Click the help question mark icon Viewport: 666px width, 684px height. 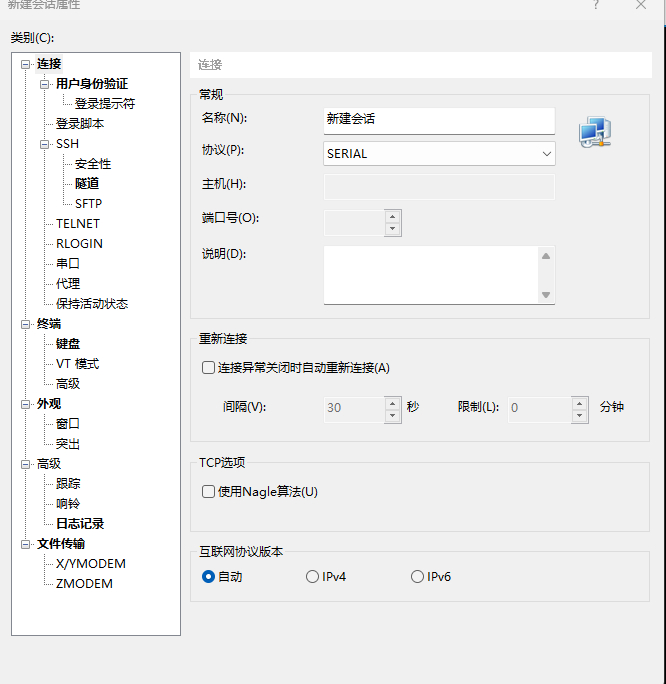[595, 5]
